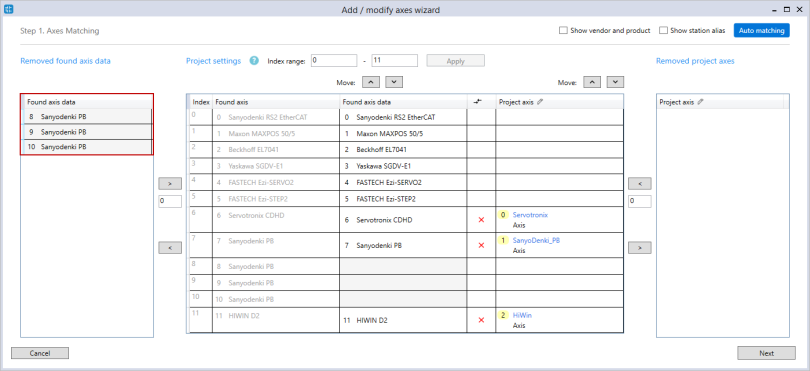Screen dimensions: 810x371
Task: Move found axis data down with left arrow
Action: click(x=394, y=82)
